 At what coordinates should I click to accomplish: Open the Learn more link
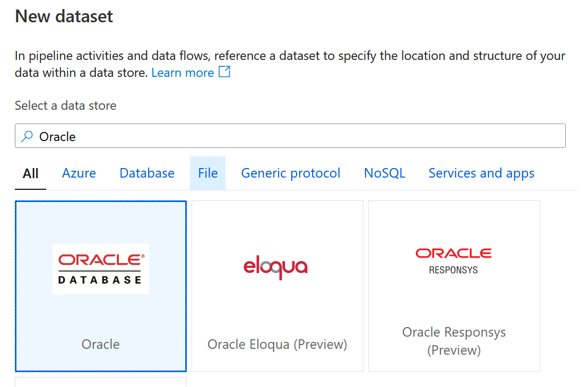click(x=183, y=73)
